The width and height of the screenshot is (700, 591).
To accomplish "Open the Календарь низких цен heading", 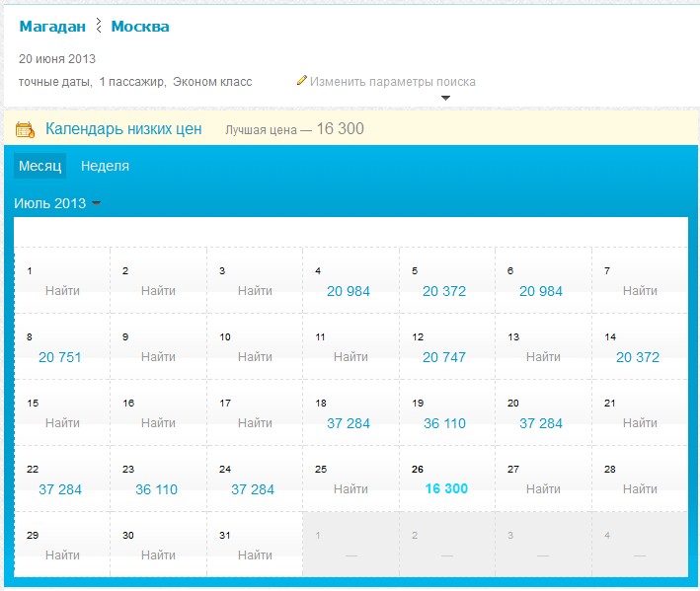I will [123, 128].
